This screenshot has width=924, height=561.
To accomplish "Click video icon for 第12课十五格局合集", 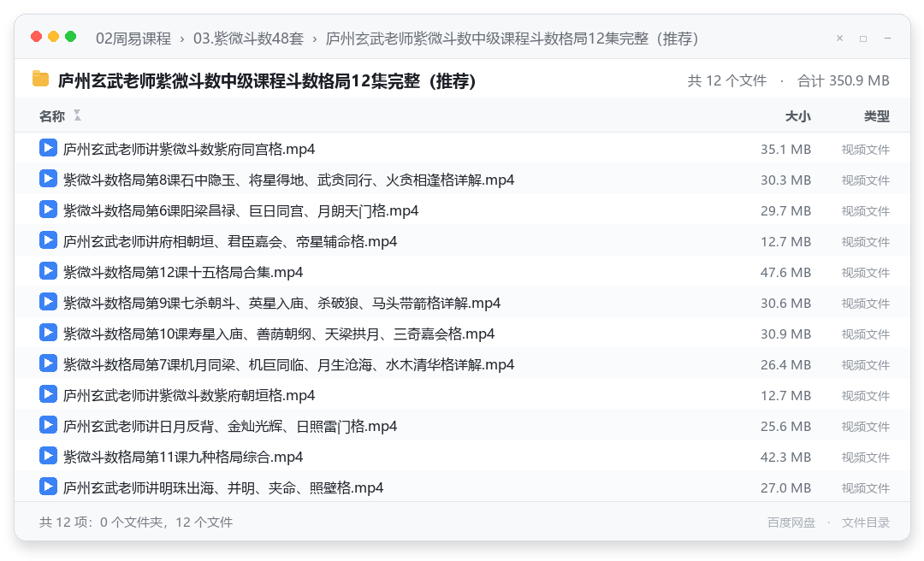I will (48, 271).
